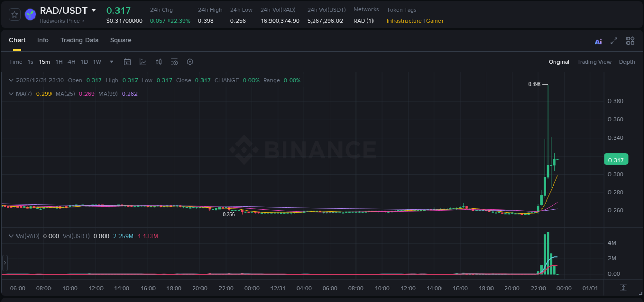This screenshot has height=302, width=644.
Task: Launch the Ai chart assistant
Action: click(598, 40)
